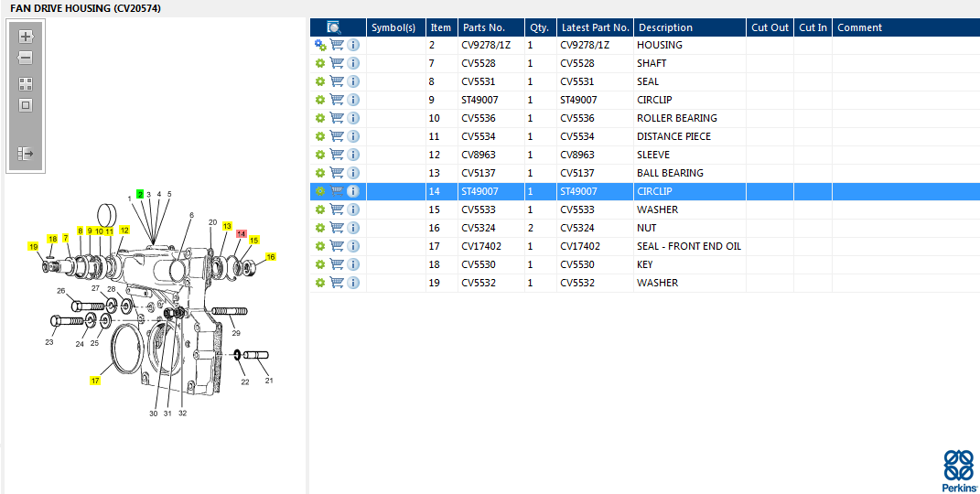Click the Cut Out column header
The image size is (980, 494).
(770, 27)
